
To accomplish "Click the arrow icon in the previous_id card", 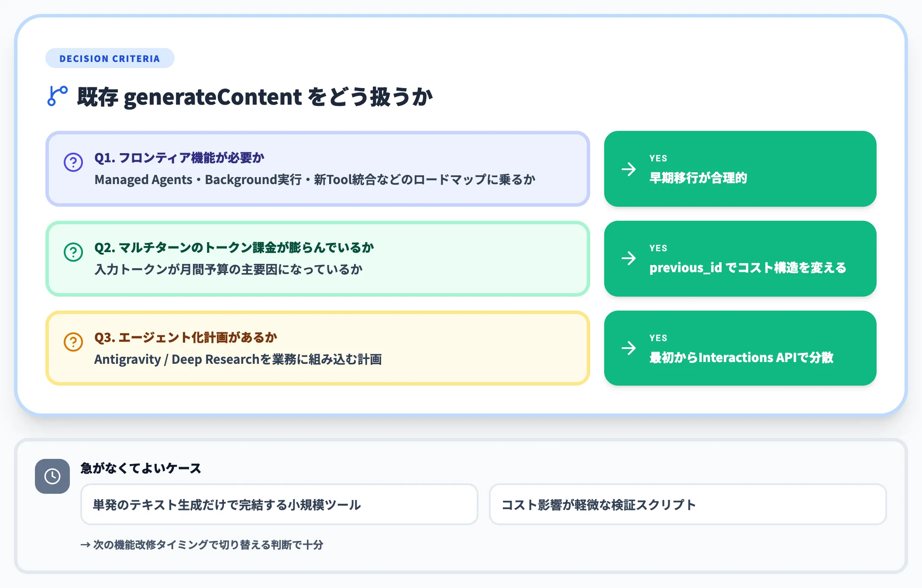I will point(629,258).
